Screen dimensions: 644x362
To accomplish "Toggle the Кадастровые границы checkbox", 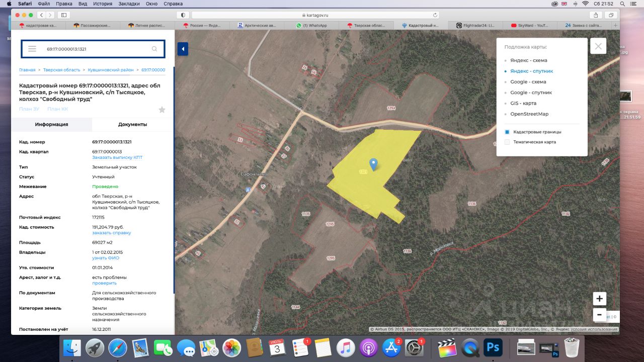I will (507, 132).
